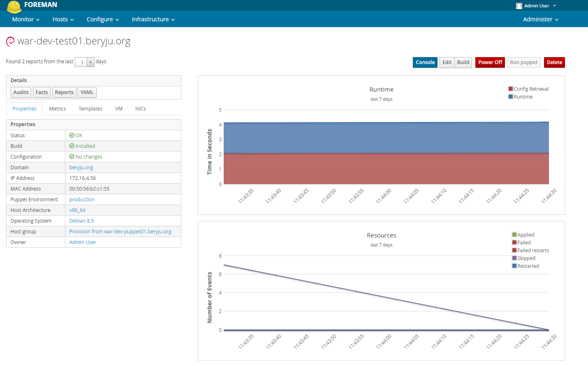Click the IP address 172.16.4.56
588x366 pixels.
82,178
